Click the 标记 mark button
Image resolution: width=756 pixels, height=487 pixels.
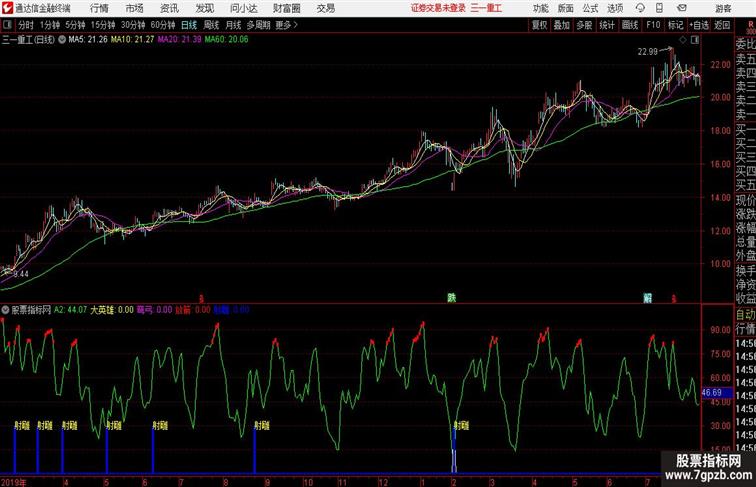(x=675, y=25)
